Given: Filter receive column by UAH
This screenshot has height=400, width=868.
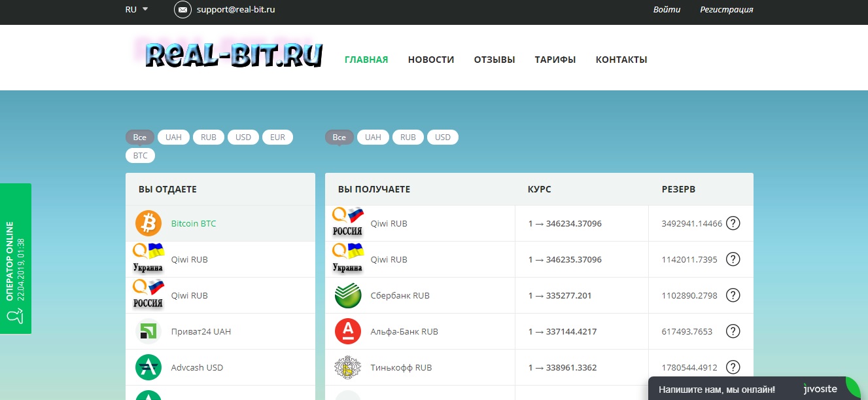Looking at the screenshot, I should point(373,137).
